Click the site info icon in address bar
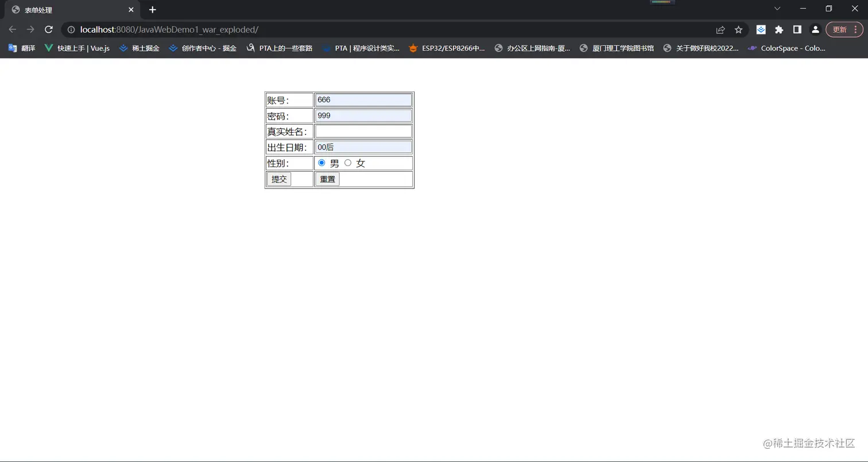The height and width of the screenshot is (462, 868). point(71,29)
